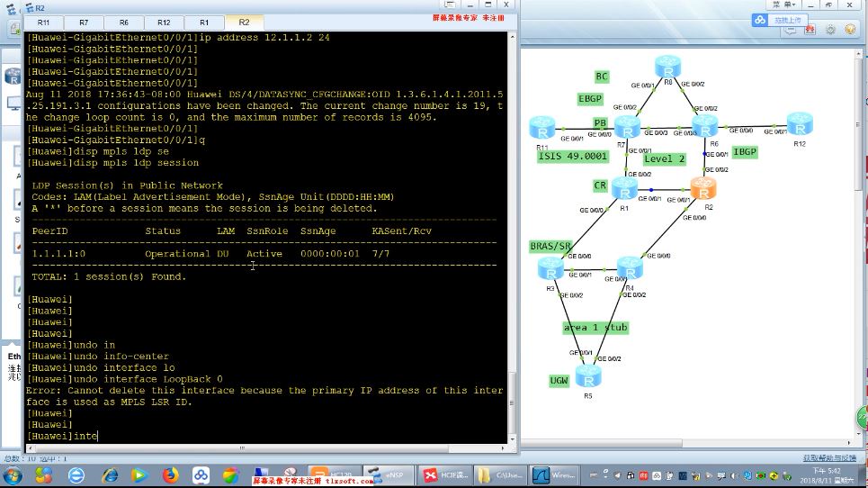Open the Windows Start menu
The image size is (868, 488).
pyautogui.click(x=14, y=474)
